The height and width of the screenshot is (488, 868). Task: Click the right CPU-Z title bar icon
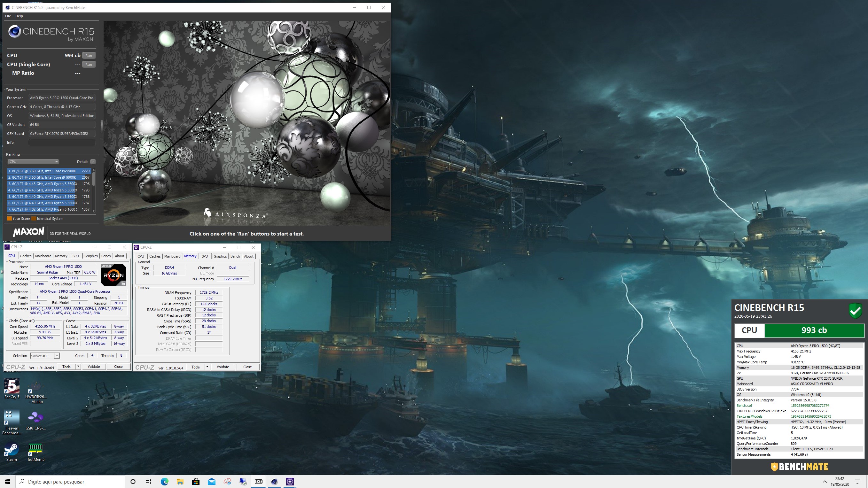[137, 247]
